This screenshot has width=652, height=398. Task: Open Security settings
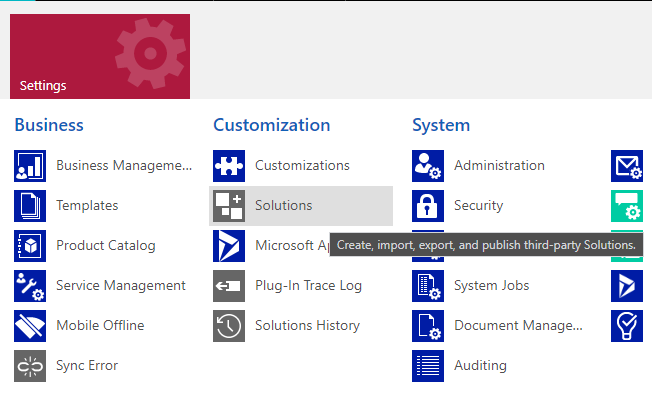tap(479, 205)
